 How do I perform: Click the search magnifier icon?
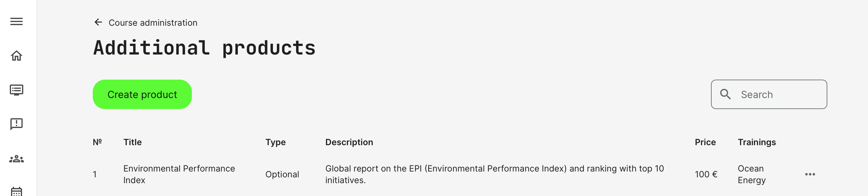(725, 94)
